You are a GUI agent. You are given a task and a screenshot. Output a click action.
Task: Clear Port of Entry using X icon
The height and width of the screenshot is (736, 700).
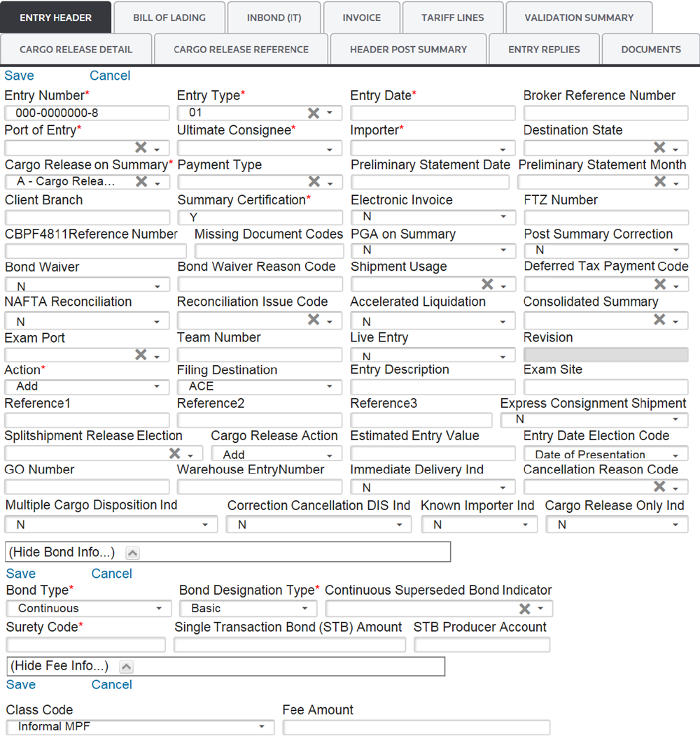[x=141, y=148]
